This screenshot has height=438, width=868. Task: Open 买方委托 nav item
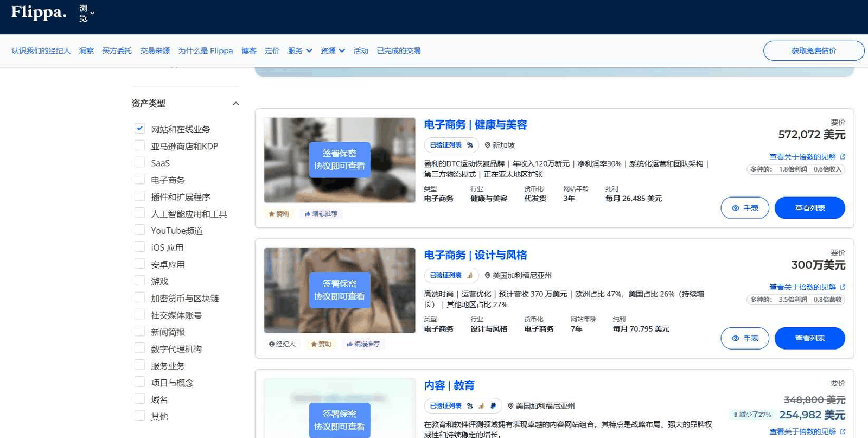click(117, 50)
